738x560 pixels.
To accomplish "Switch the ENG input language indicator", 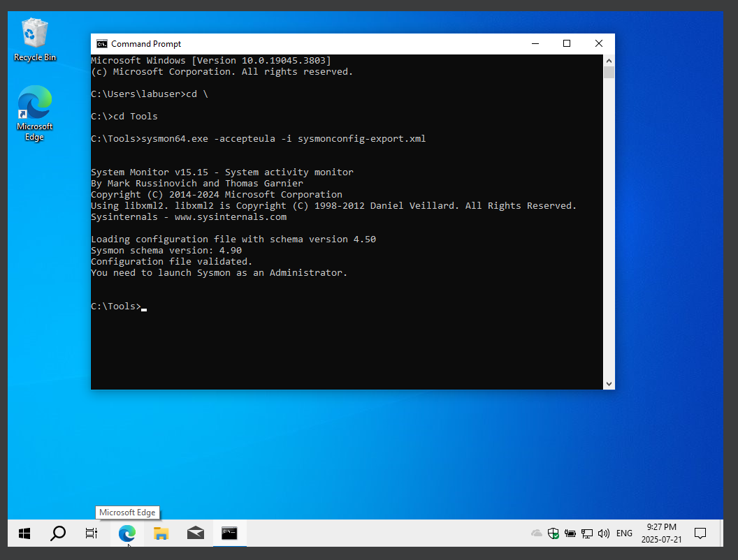I will point(624,533).
